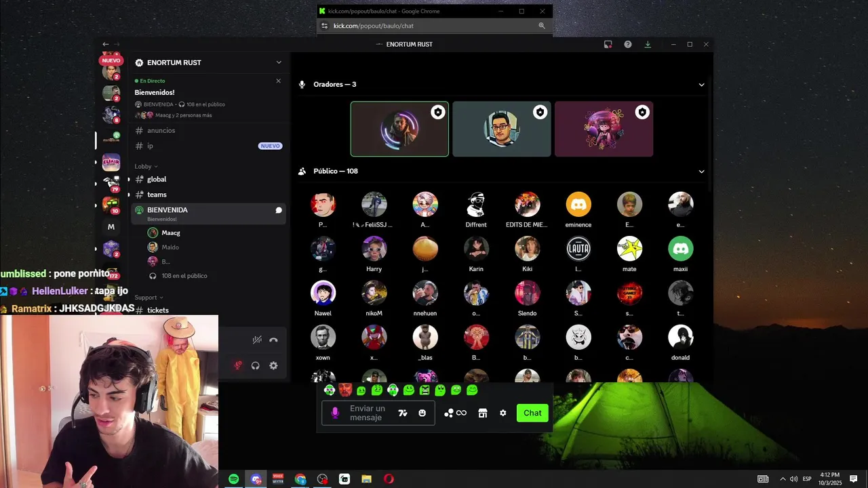This screenshot has height=488, width=868.
Task: Open the 'M' server icon in server list
Action: tap(111, 227)
